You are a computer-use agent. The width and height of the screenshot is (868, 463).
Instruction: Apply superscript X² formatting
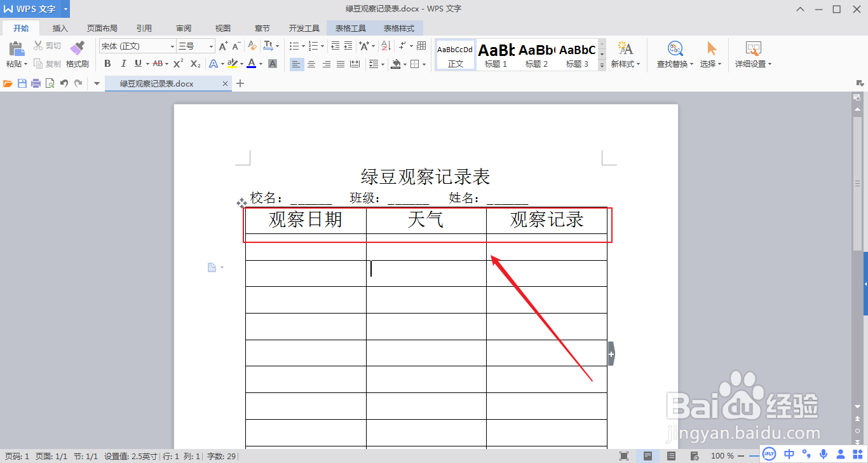(179, 64)
